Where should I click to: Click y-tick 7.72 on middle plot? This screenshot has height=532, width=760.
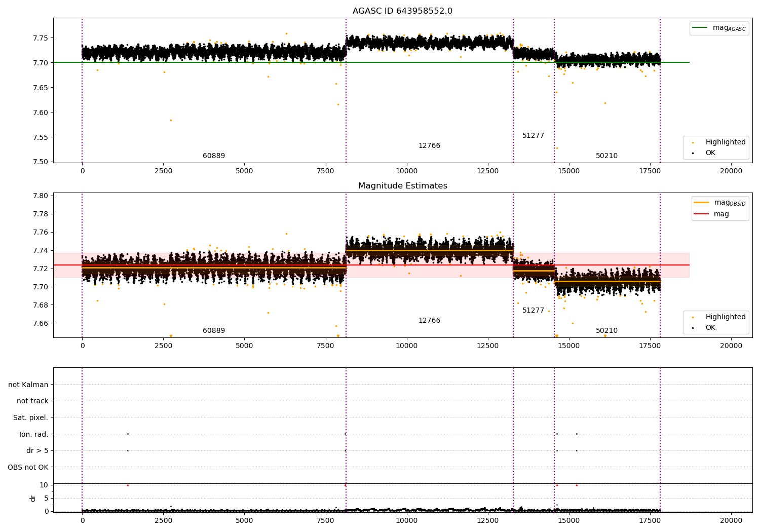(41, 269)
